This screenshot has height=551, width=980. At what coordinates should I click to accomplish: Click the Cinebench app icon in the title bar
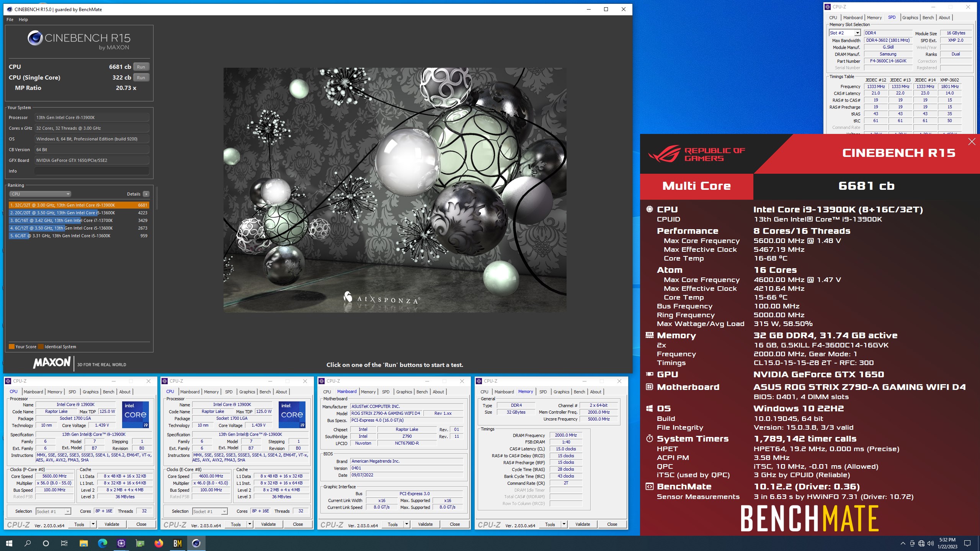pos(10,9)
